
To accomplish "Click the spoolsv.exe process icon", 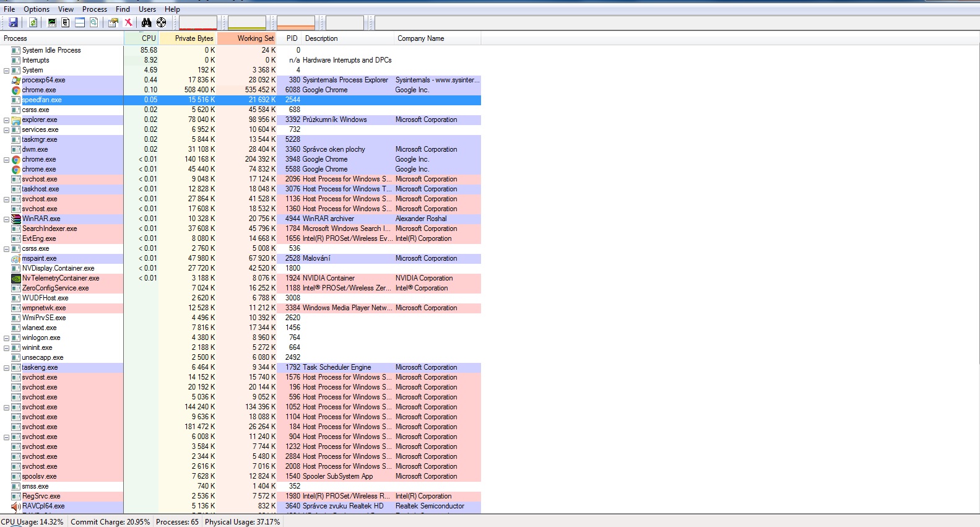I will pos(16,476).
